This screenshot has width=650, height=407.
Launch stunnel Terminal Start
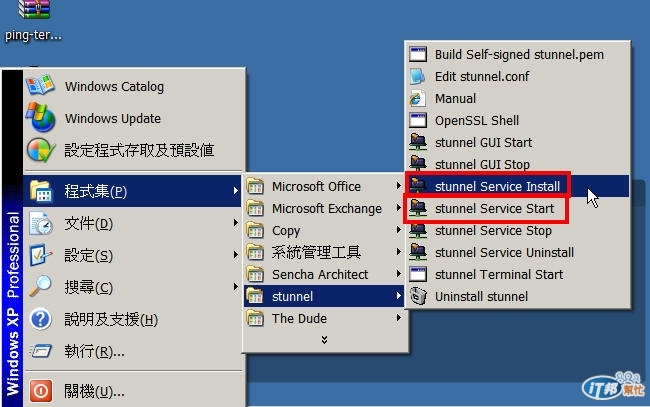click(x=517, y=274)
